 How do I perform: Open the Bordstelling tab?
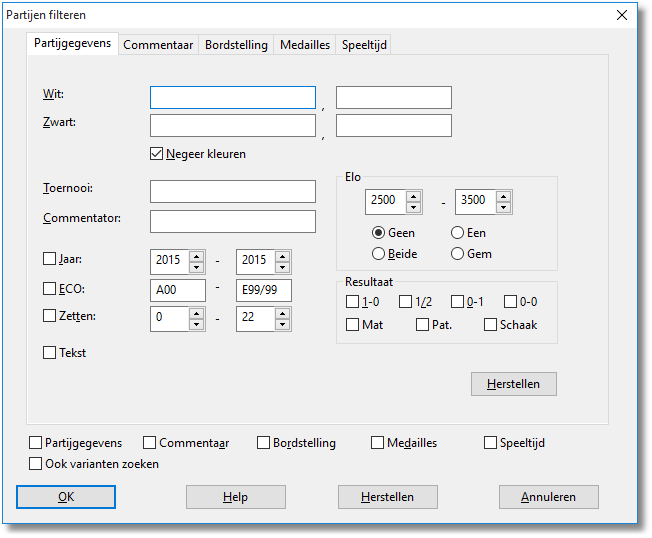pos(236,45)
